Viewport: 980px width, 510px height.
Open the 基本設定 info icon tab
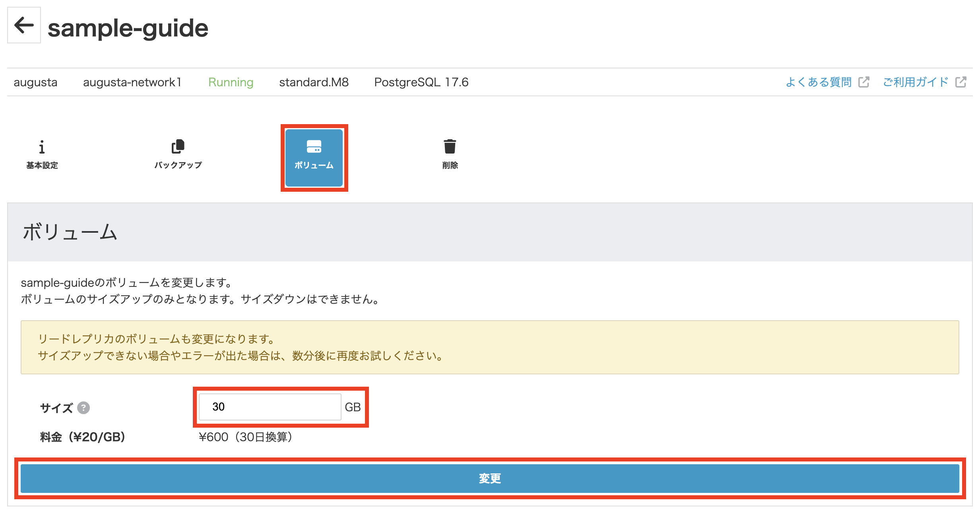point(42,147)
